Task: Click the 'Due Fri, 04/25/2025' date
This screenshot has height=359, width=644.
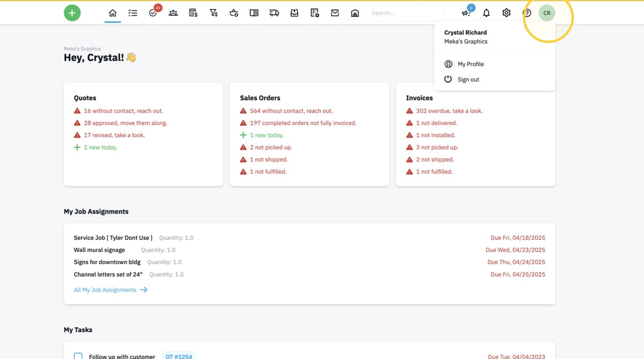Action: coord(518,274)
